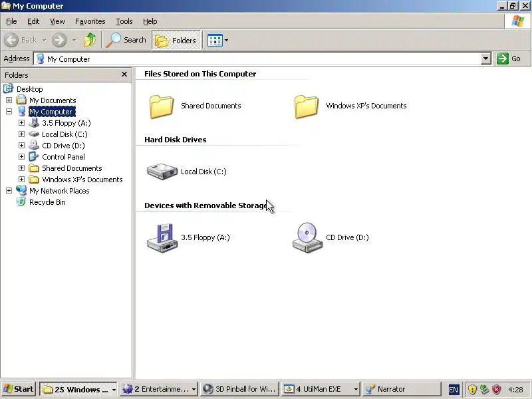Viewport: 532px width, 399px height.
Task: Expand Shared Documents tree node
Action: [x=22, y=168]
